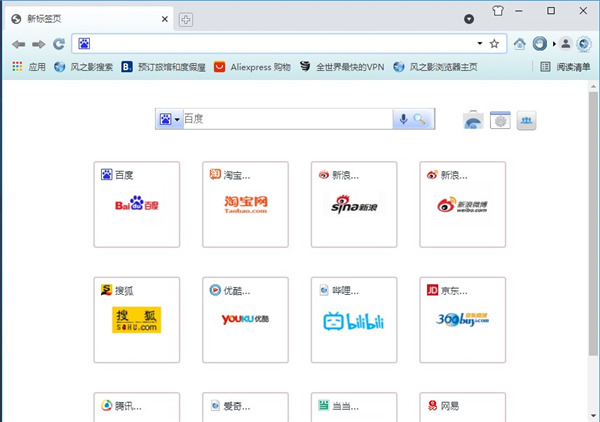Click the forward navigation arrow
The height and width of the screenshot is (422, 600).
point(38,44)
